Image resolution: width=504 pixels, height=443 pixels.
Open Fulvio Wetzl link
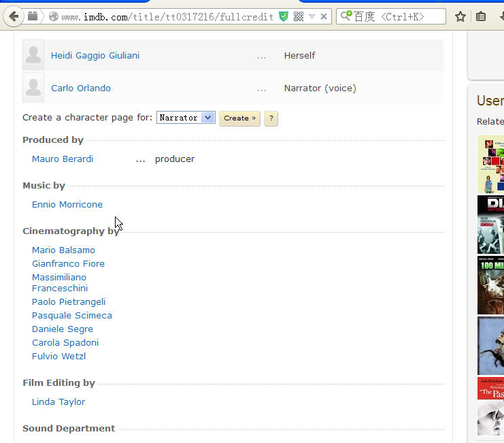click(58, 356)
